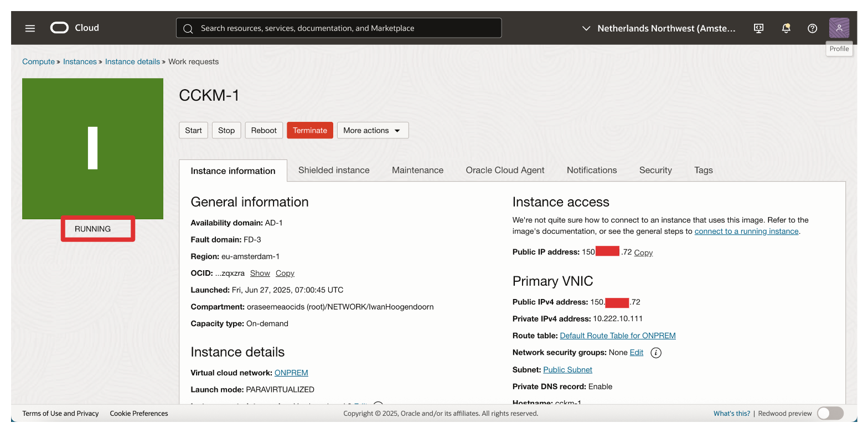
Task: Open the Cloud Shell developer tools icon
Action: coord(759,28)
